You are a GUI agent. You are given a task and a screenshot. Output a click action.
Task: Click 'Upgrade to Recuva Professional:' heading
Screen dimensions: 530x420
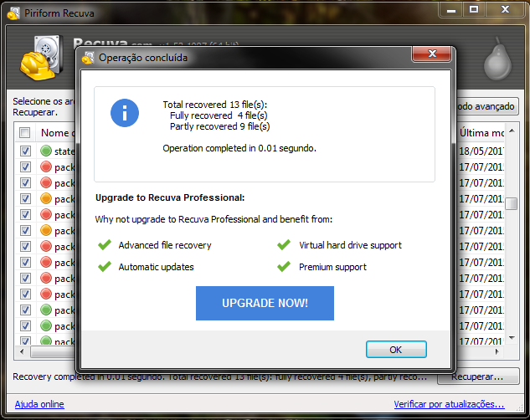(x=170, y=197)
